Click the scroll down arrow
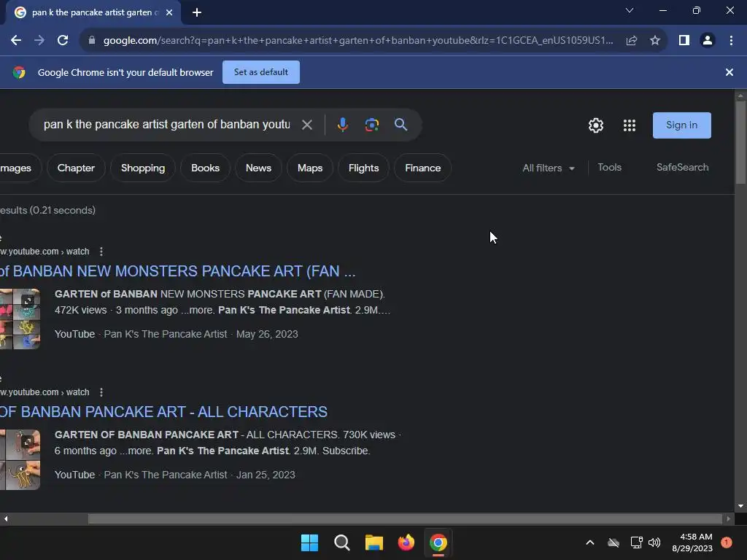 740,506
